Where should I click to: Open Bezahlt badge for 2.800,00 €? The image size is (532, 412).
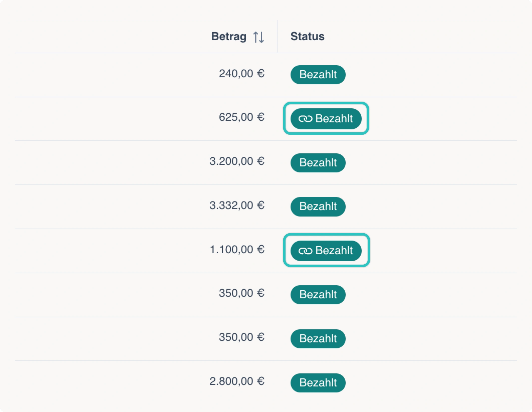318,383
